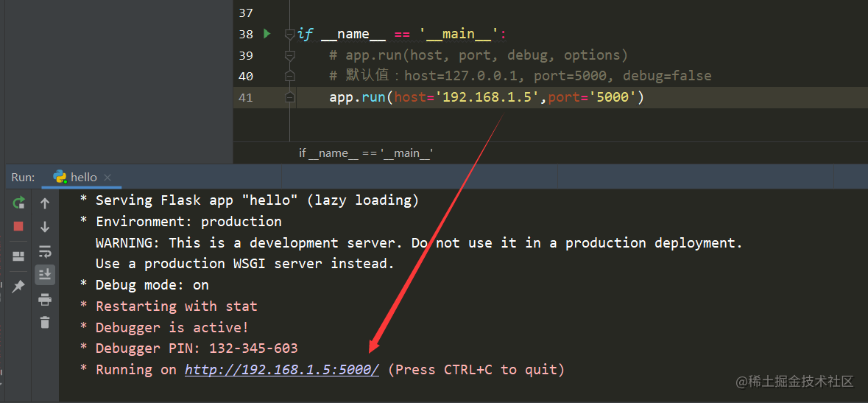Close the hello run tab
Image resolution: width=868 pixels, height=403 pixels.
tap(107, 178)
